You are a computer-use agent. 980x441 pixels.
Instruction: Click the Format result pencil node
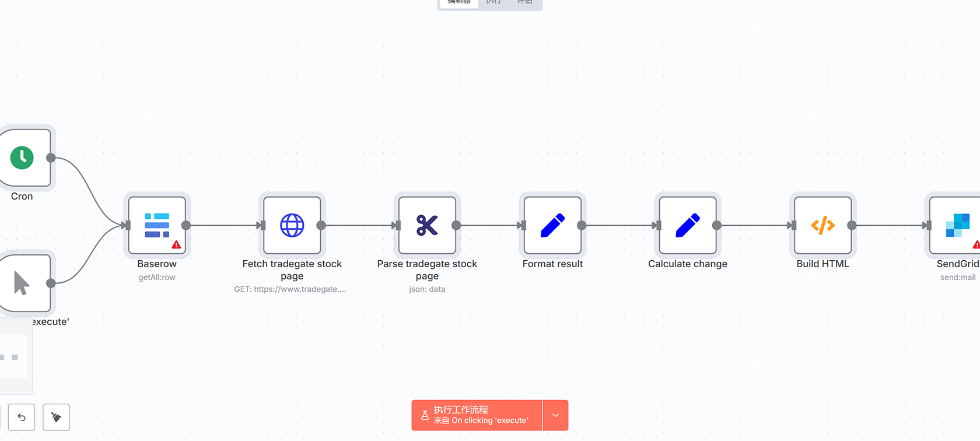coord(552,225)
